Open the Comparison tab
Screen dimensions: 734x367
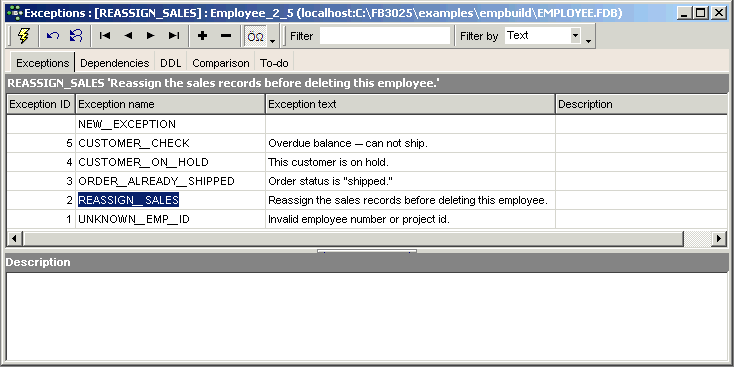[220, 63]
